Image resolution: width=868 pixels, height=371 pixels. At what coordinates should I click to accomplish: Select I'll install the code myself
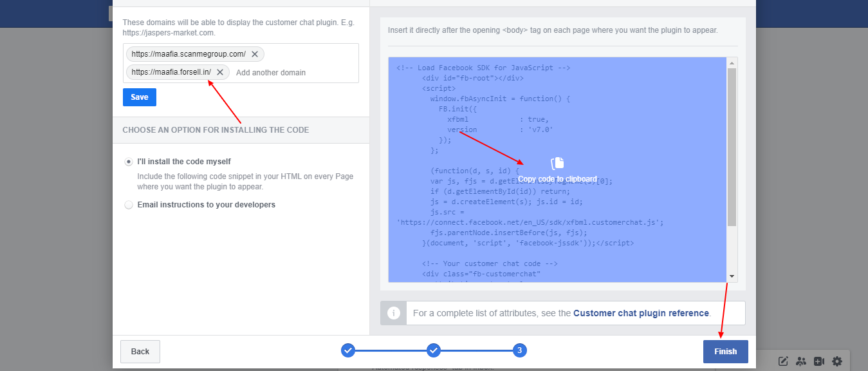(129, 162)
